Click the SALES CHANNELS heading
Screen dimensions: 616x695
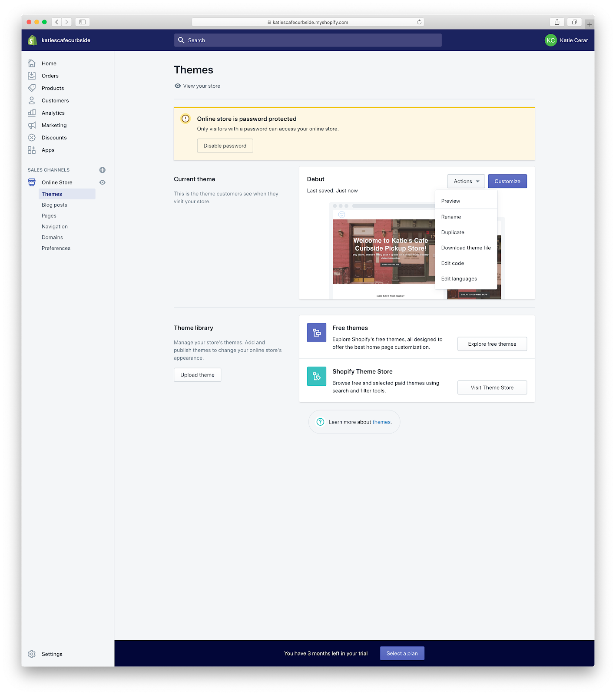click(x=49, y=170)
